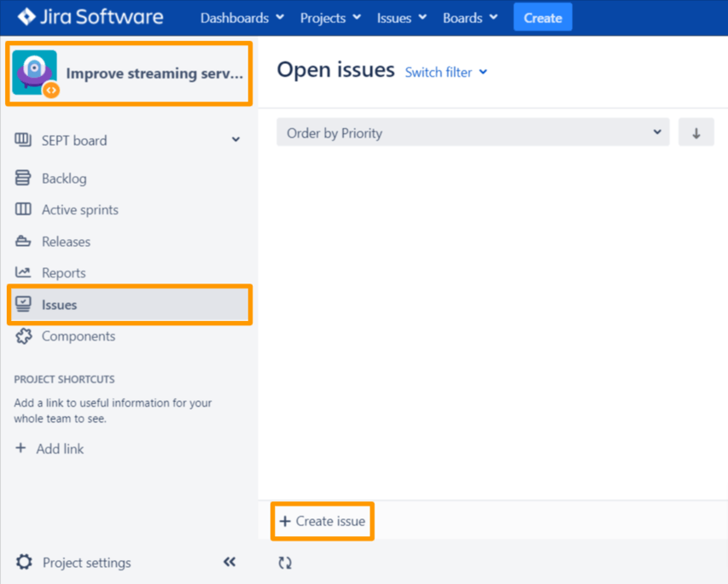
Task: Click Add link under Project Shortcuts
Action: (x=60, y=449)
